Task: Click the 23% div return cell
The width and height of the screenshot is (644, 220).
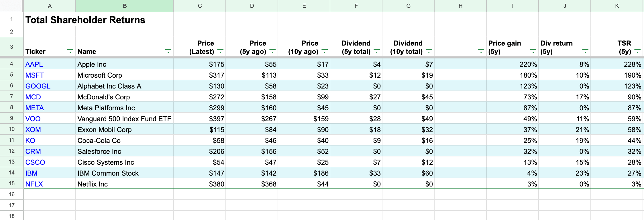Action: 565,173
